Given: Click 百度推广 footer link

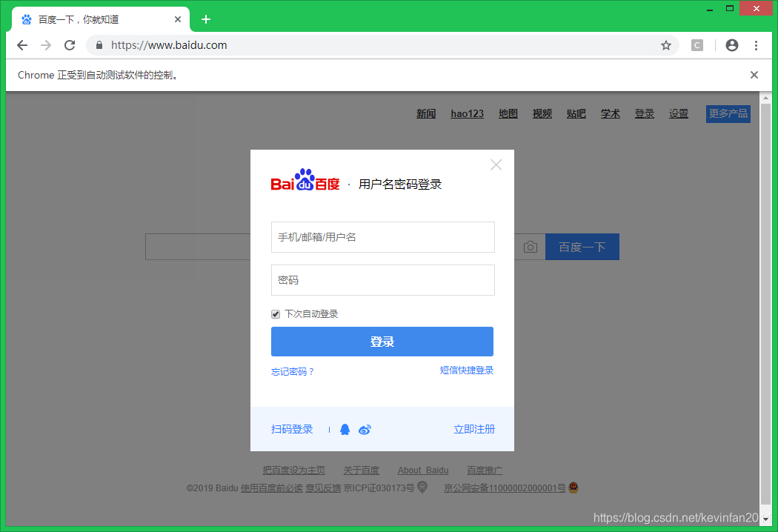Looking at the screenshot, I should pyautogui.click(x=485, y=470).
